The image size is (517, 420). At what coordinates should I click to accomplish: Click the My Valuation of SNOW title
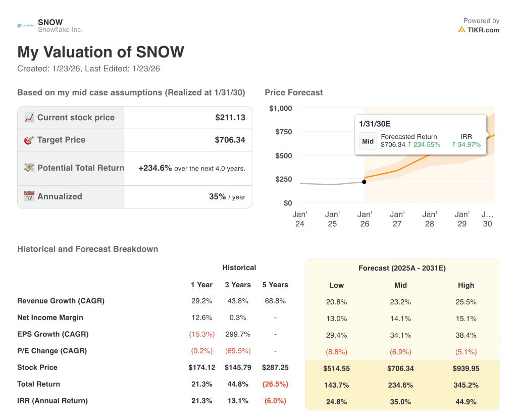pyautogui.click(x=101, y=52)
